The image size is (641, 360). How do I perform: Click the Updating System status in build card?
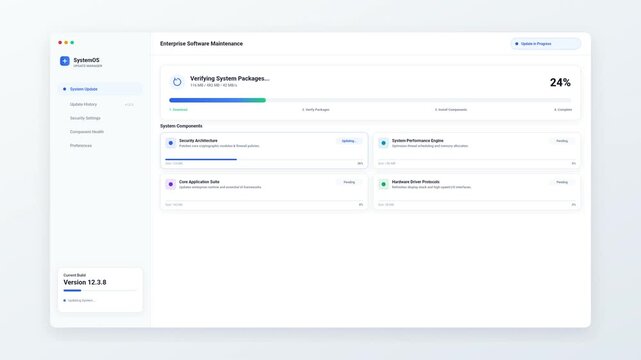pyautogui.click(x=79, y=300)
